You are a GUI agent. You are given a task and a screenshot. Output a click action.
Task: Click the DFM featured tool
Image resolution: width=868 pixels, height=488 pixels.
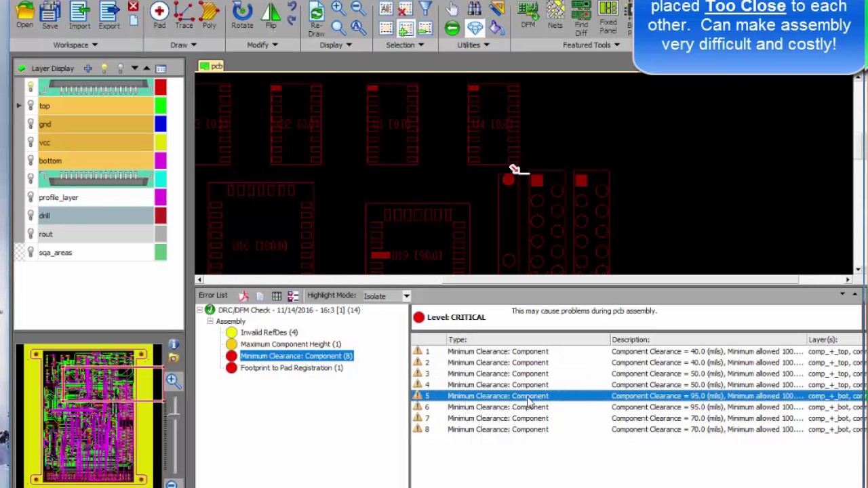click(528, 14)
